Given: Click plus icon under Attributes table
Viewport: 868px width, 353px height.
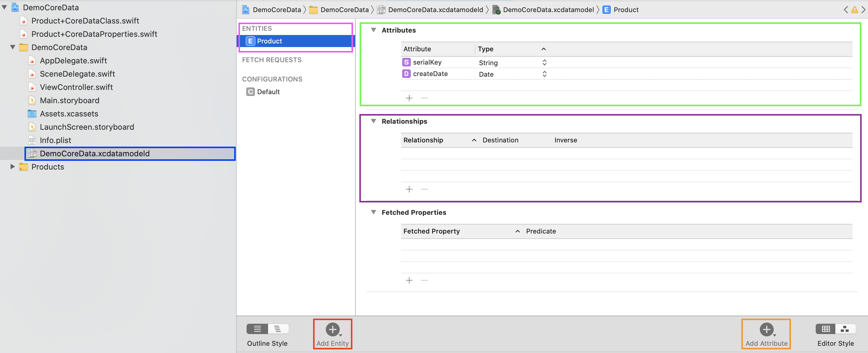Looking at the screenshot, I should (x=409, y=98).
